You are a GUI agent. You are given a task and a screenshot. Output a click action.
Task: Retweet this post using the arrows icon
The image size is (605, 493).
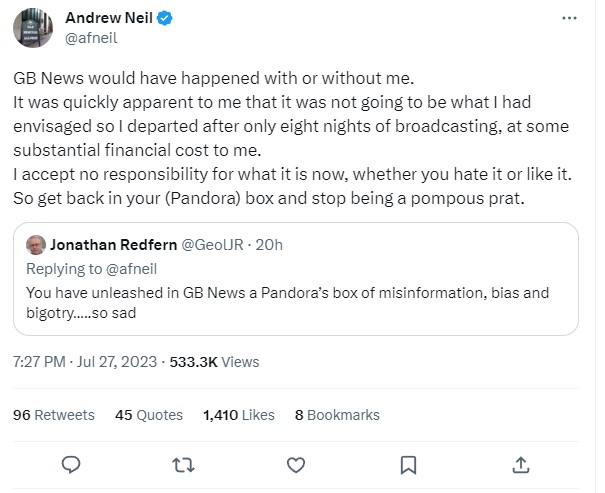pos(183,465)
